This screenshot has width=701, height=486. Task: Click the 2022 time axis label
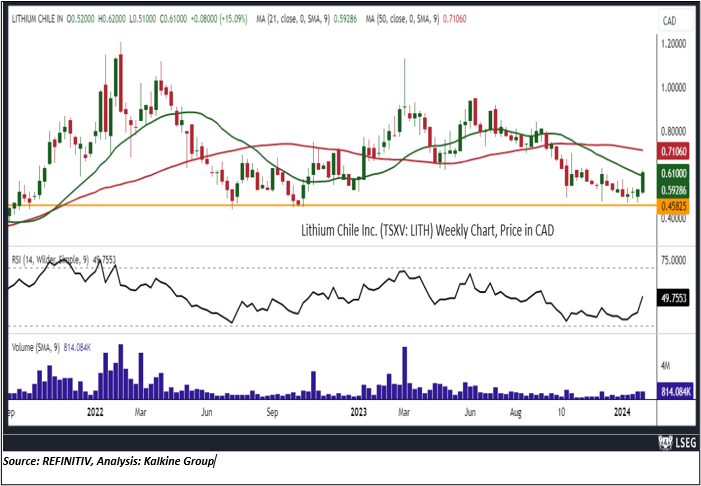click(x=95, y=412)
